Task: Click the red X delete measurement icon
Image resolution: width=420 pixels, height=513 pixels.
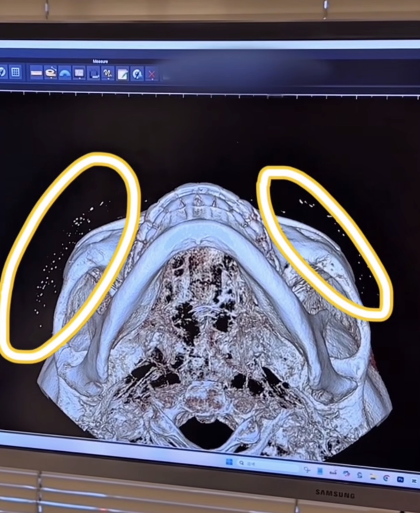Action: click(151, 74)
